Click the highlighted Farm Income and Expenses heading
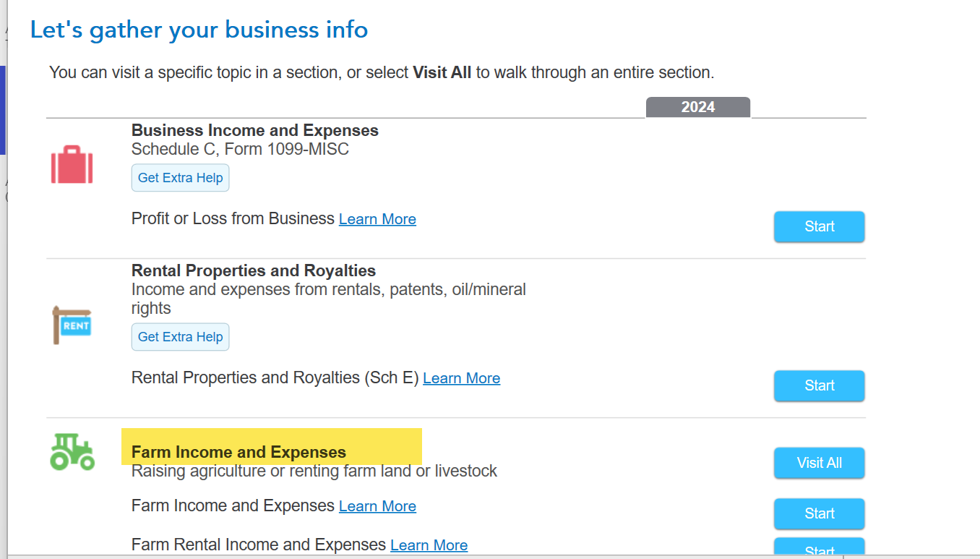 click(238, 453)
